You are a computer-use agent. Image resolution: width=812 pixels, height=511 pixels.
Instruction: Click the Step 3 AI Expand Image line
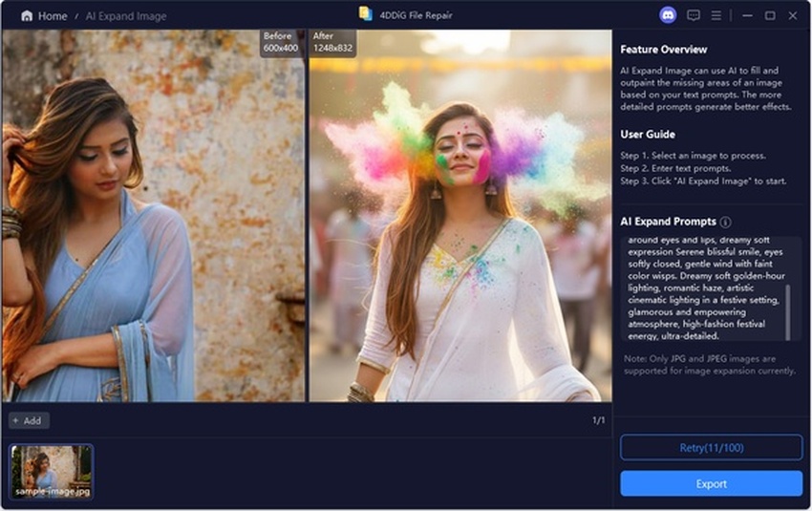coord(703,181)
